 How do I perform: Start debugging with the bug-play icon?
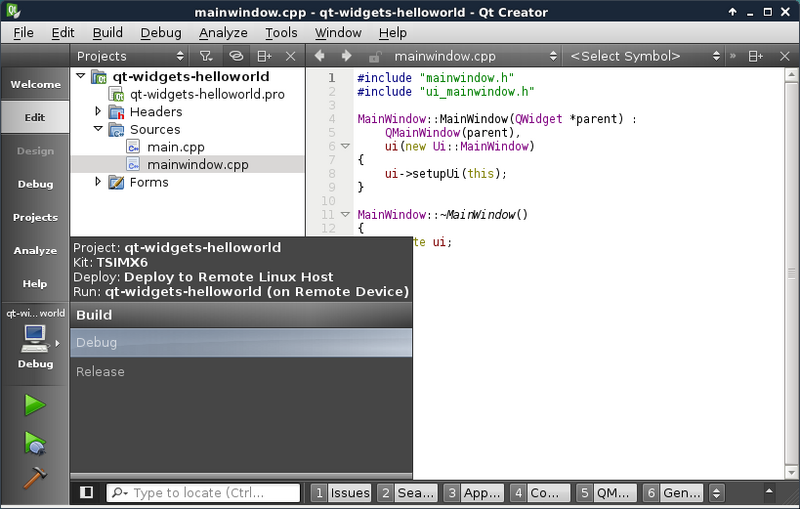point(35,443)
